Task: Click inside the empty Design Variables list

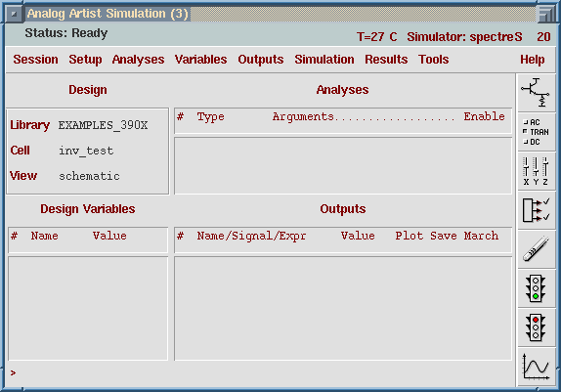Action: (x=88, y=308)
